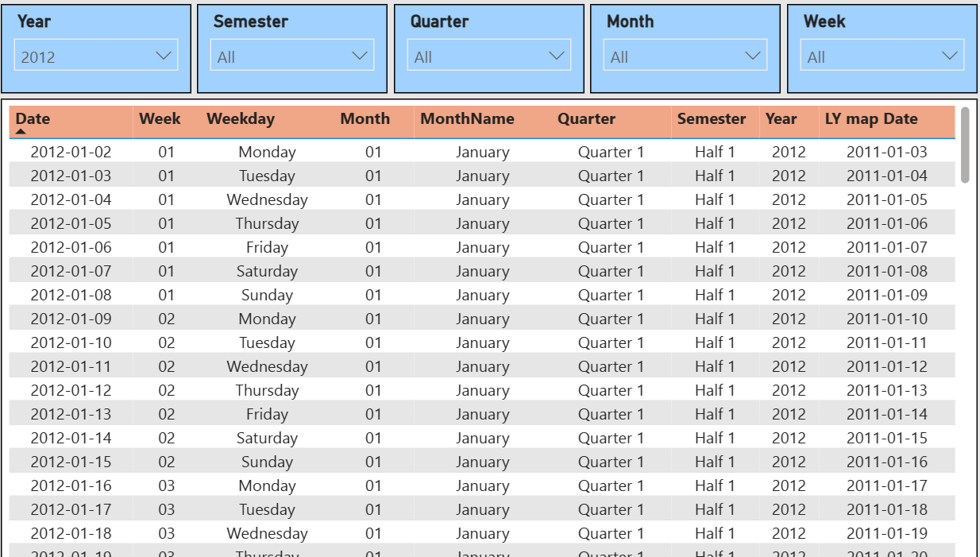This screenshot has width=980, height=557.
Task: Sort by Semester column header
Action: [711, 119]
